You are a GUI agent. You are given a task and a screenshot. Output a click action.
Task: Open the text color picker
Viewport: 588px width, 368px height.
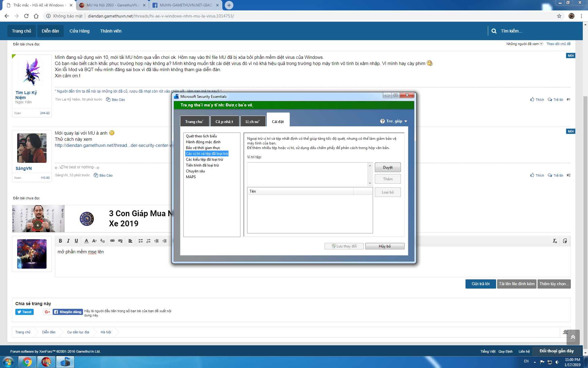(x=86, y=241)
